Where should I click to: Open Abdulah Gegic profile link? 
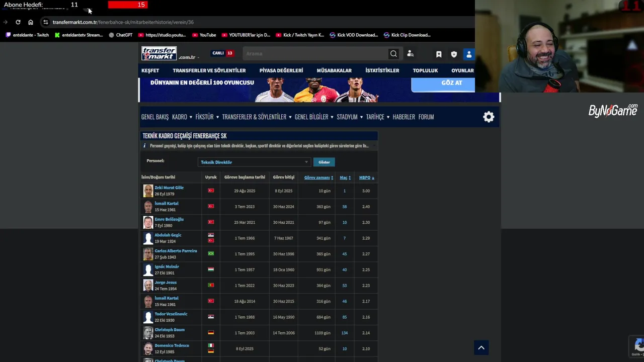pos(168,235)
